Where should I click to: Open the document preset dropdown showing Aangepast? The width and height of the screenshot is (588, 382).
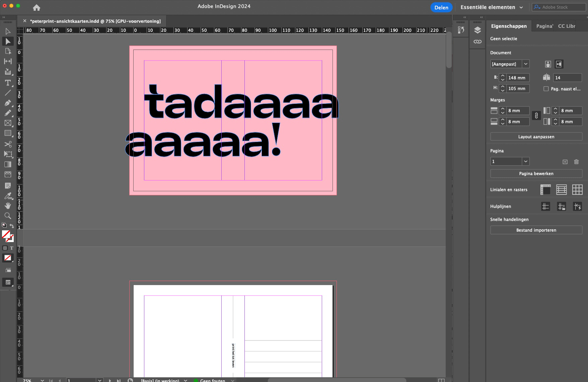pos(526,64)
